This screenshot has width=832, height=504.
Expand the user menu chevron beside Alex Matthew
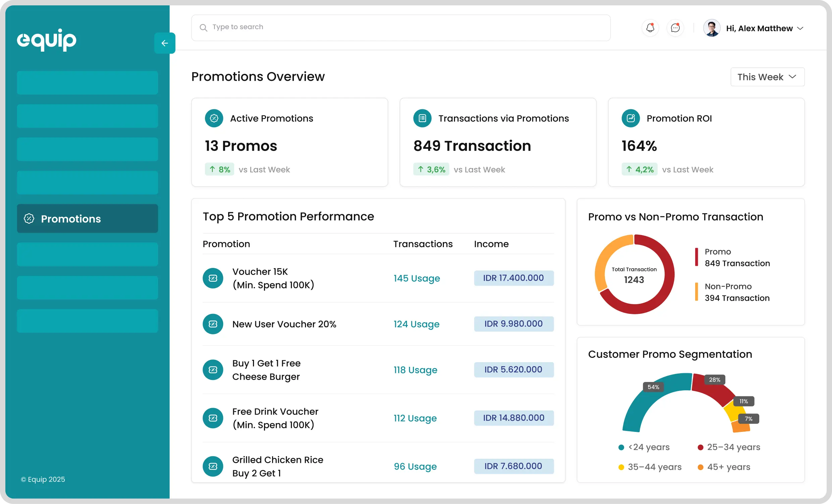tap(800, 29)
